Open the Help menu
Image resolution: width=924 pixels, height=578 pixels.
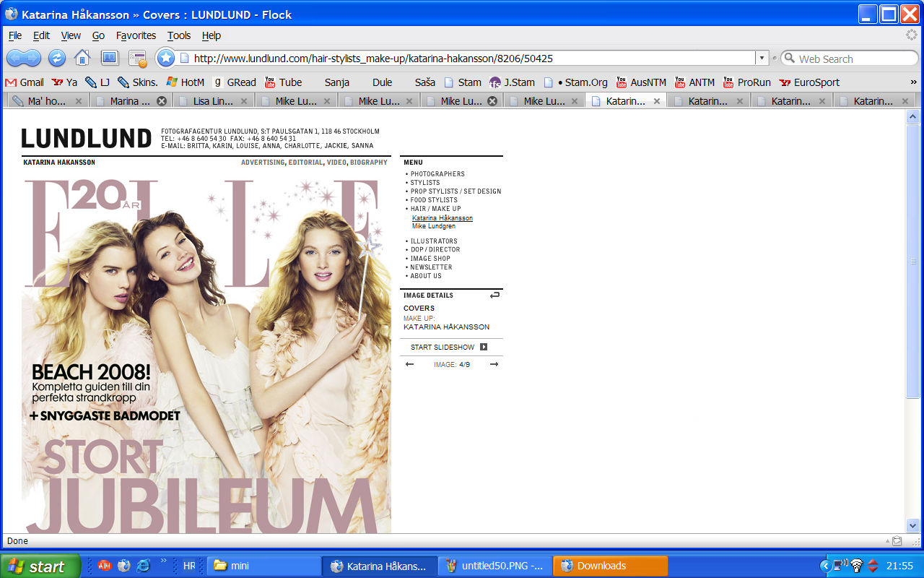[x=212, y=35]
